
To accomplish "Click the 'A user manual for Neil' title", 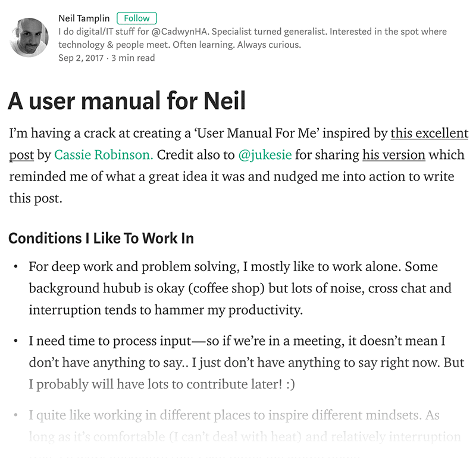I will (127, 101).
